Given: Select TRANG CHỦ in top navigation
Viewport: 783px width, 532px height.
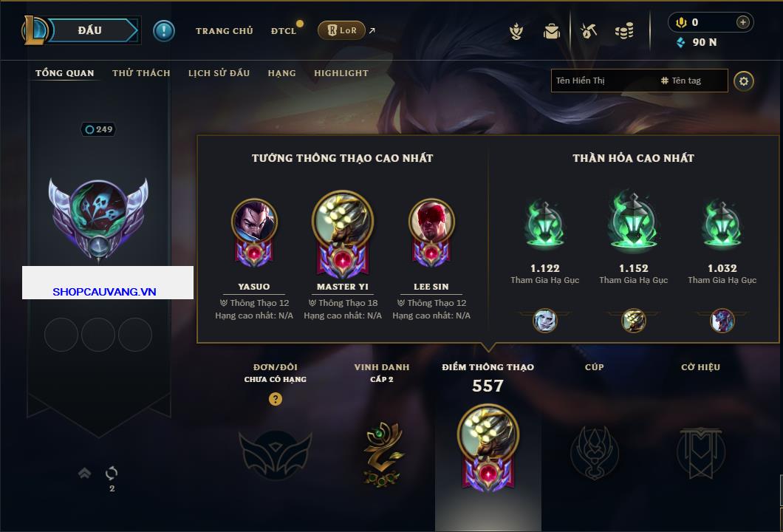Looking at the screenshot, I should pyautogui.click(x=225, y=31).
